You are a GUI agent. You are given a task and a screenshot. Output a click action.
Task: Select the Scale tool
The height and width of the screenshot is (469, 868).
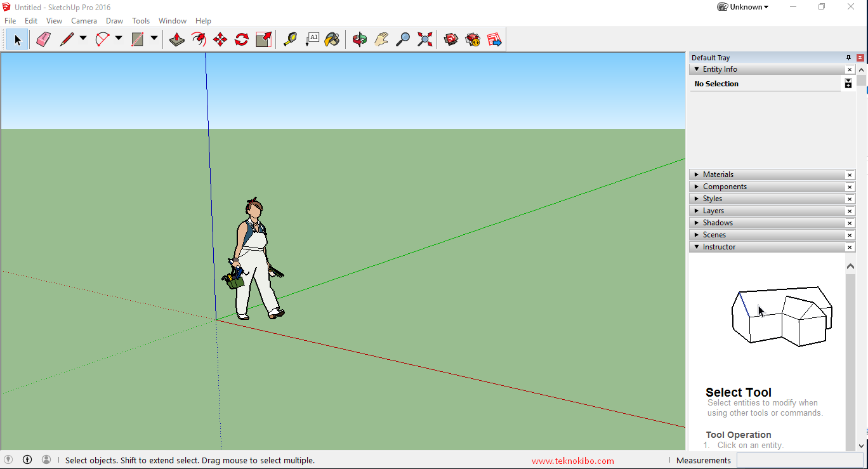263,39
